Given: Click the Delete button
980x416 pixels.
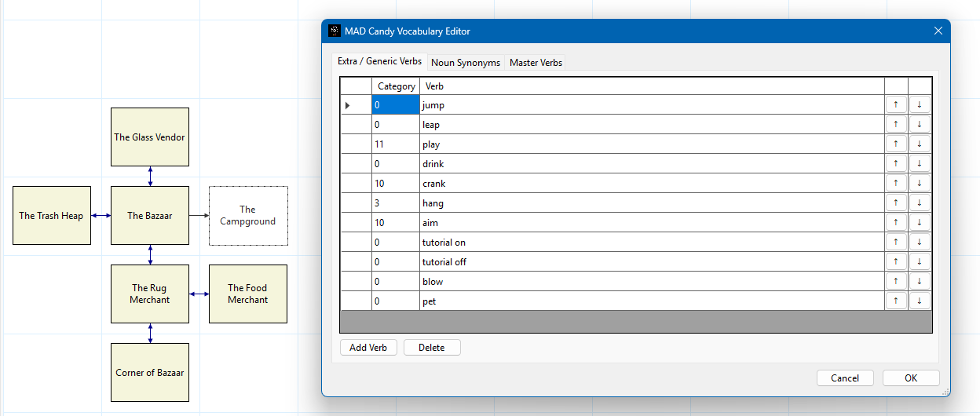Looking at the screenshot, I should point(432,348).
